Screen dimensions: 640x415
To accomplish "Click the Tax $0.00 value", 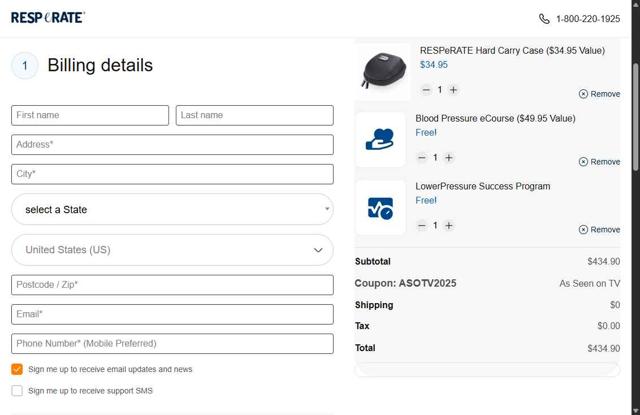I will (609, 326).
